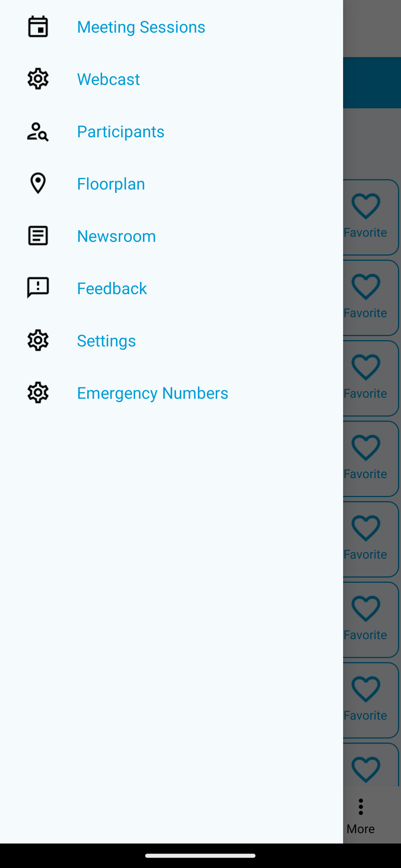
Task: Tap the Emergency Numbers gear icon
Action: [38, 393]
